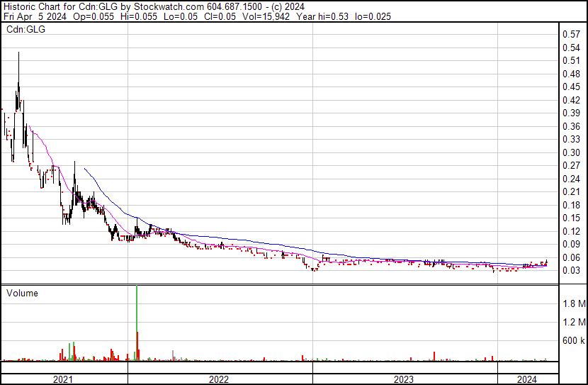Click the 0.15 price axis label

tap(572, 218)
